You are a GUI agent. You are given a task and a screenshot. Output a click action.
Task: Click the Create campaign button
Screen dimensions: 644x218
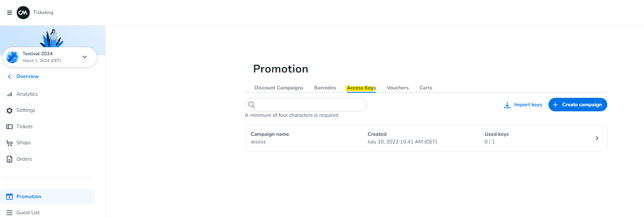click(577, 105)
